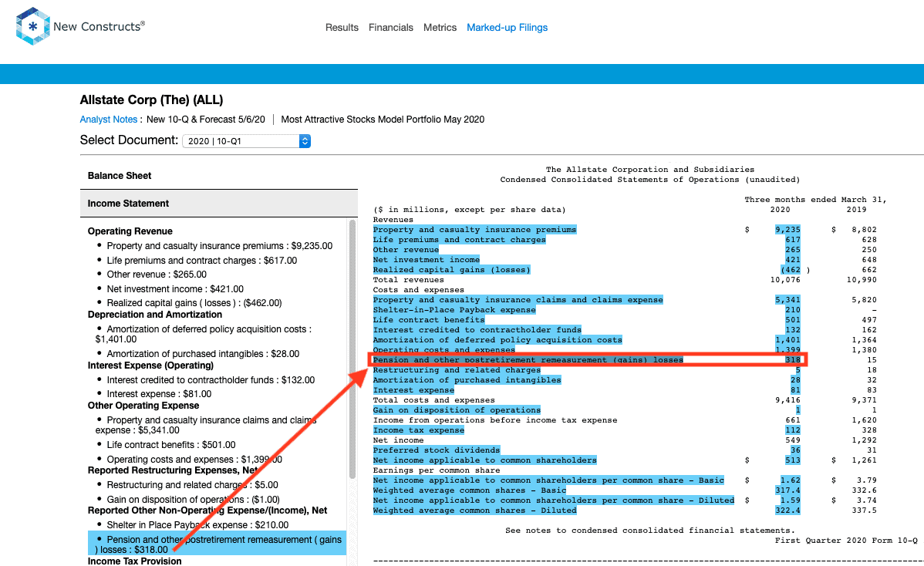
Task: Go to the Metrics page
Action: [x=440, y=28]
